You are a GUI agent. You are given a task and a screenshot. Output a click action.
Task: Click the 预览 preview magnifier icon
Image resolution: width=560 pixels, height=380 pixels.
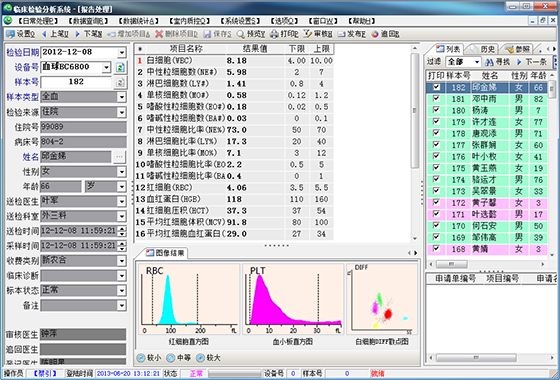click(240, 34)
